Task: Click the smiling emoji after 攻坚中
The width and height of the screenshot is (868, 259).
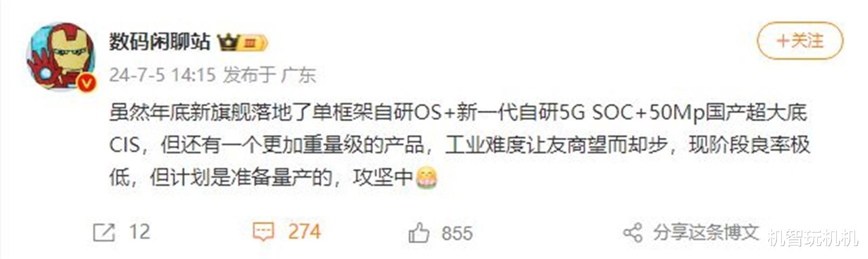Action: 426,177
